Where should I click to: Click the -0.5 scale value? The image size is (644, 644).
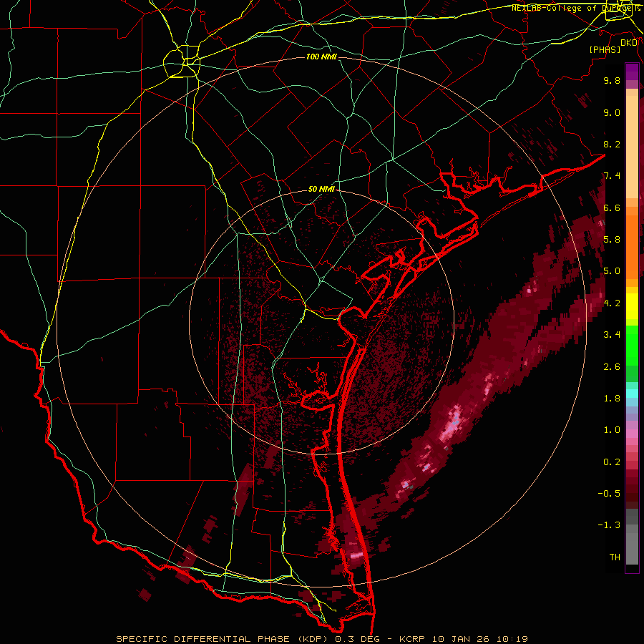609,494
